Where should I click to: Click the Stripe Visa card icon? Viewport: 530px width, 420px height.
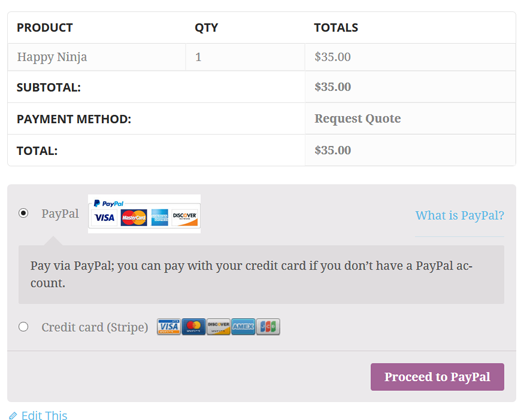click(168, 326)
